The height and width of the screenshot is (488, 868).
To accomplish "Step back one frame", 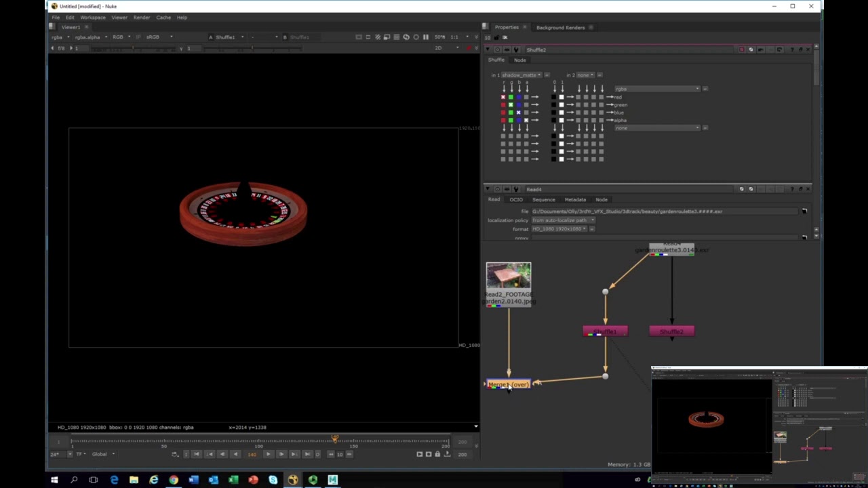I will coord(222,454).
